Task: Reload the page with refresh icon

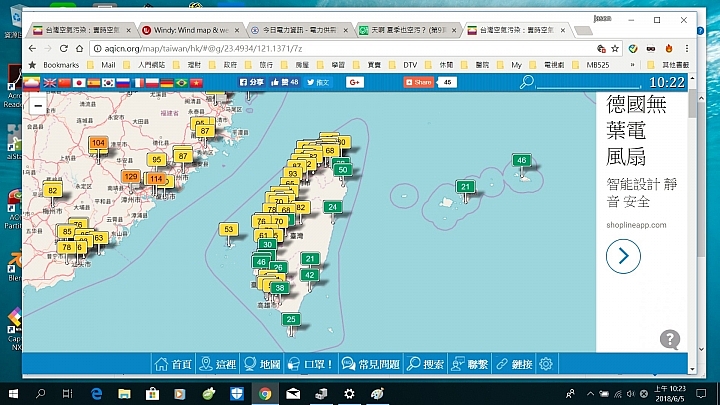Action: (64, 48)
